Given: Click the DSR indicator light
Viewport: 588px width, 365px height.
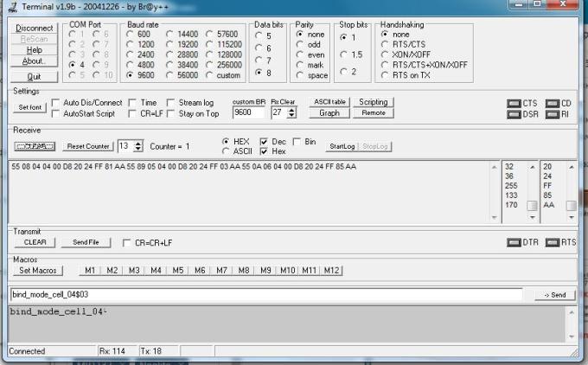Looking at the screenshot, I should tap(514, 114).
